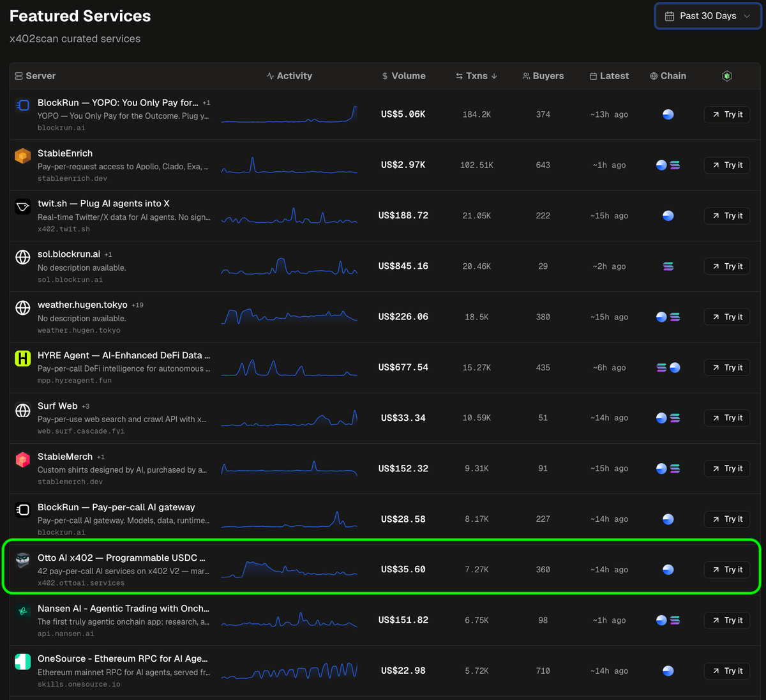
Task: Click the Latest column header
Action: (x=610, y=76)
